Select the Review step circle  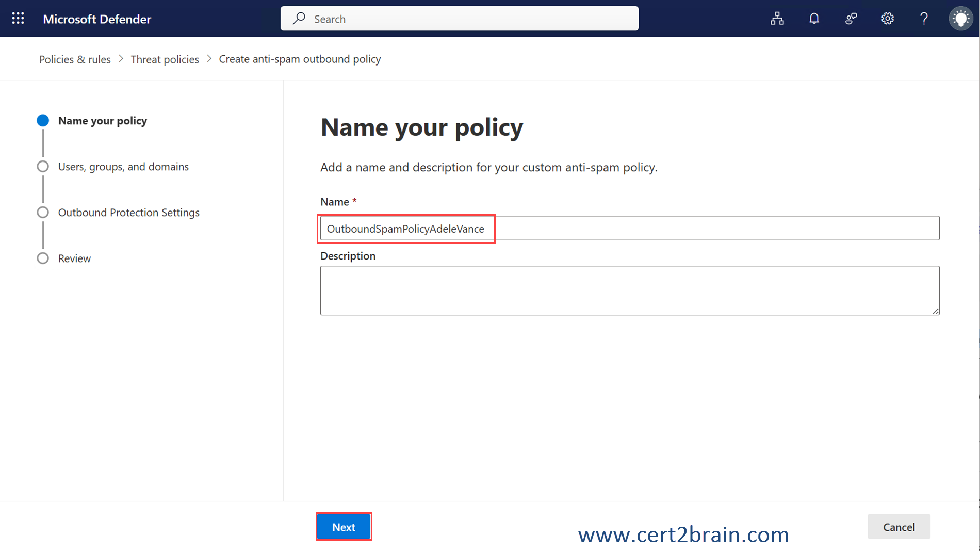tap(43, 258)
